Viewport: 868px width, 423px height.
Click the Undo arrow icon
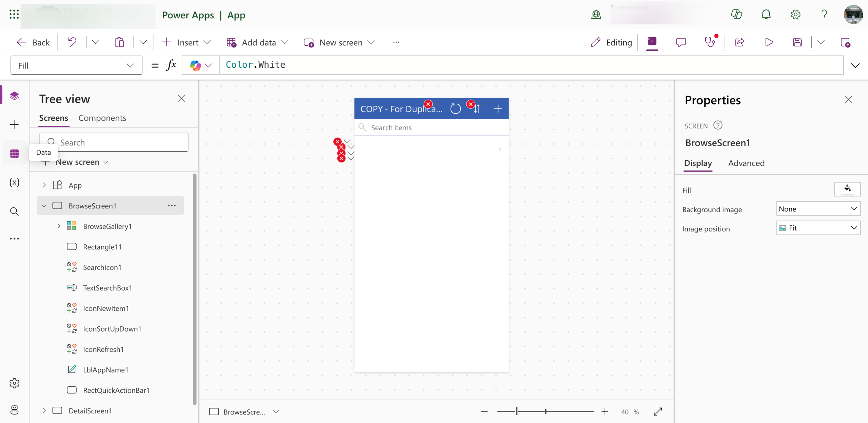(x=72, y=42)
